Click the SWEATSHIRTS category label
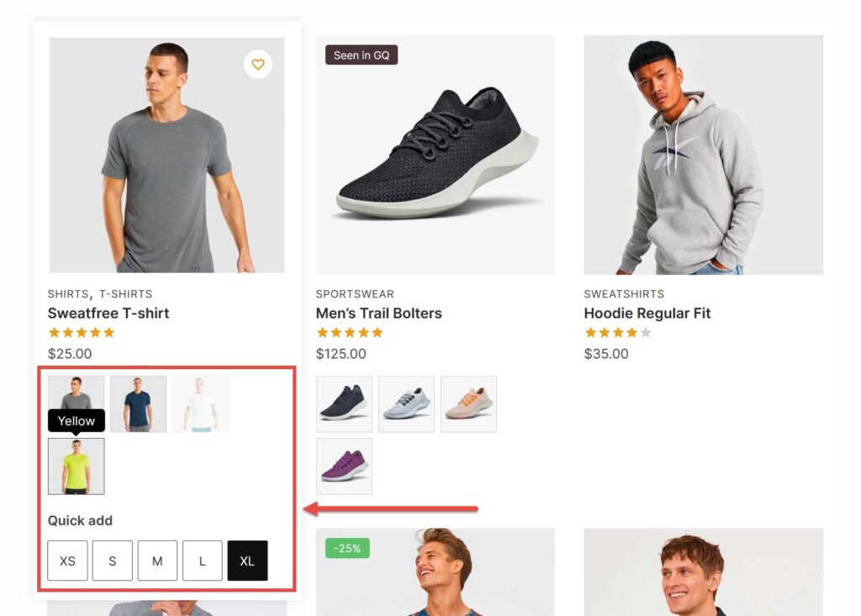 (x=622, y=294)
